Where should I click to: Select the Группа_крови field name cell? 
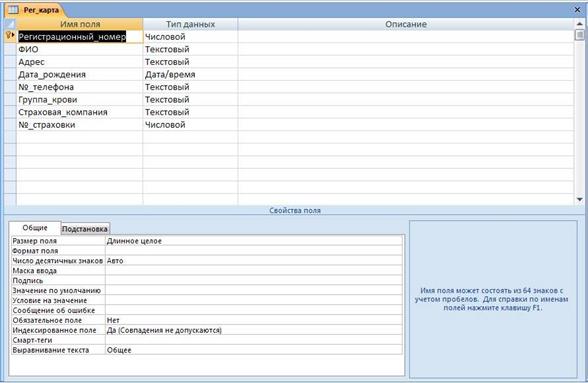click(80, 99)
